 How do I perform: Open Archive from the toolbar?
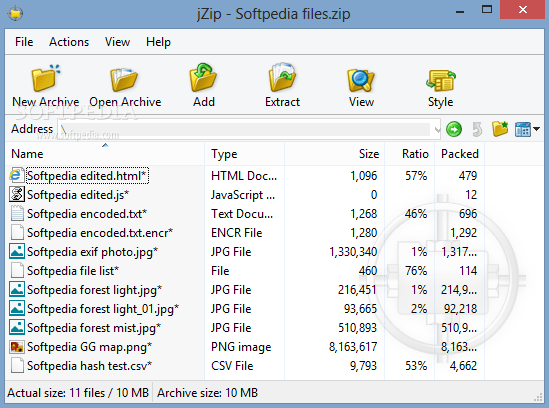click(x=125, y=86)
